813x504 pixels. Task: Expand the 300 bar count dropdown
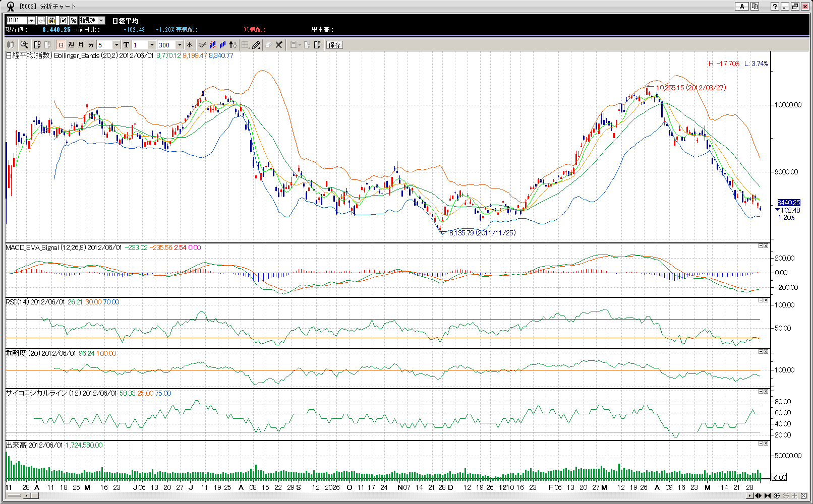[x=180, y=45]
